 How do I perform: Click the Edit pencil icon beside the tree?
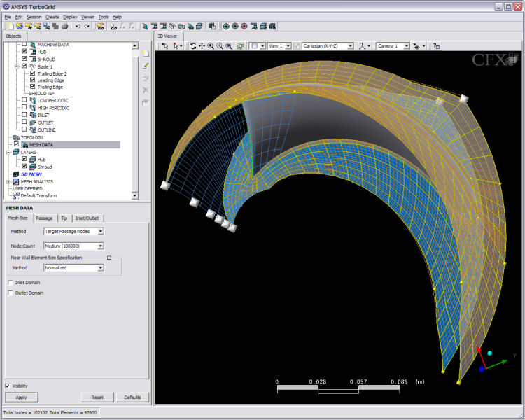(146, 66)
